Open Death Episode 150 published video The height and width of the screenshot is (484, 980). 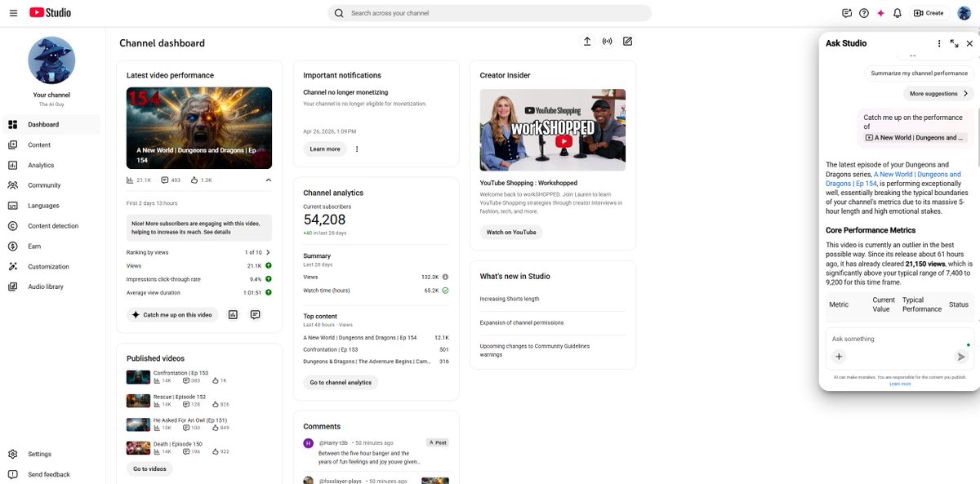(x=177, y=444)
